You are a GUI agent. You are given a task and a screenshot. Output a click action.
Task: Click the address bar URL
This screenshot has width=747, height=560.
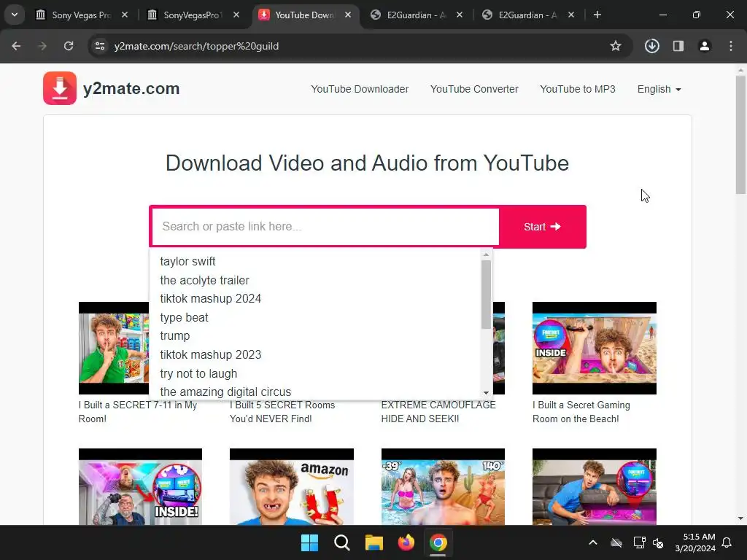[196, 46]
